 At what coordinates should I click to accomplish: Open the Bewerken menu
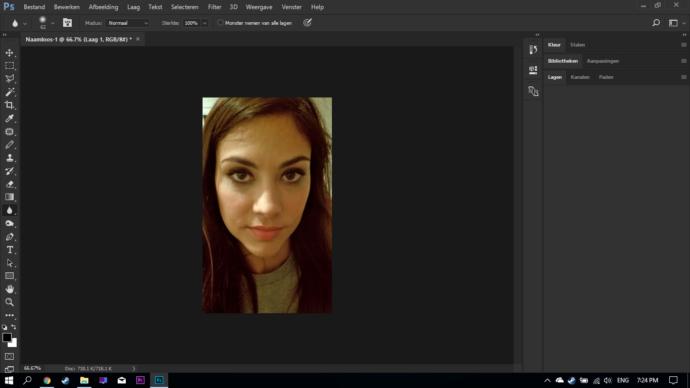pos(67,7)
